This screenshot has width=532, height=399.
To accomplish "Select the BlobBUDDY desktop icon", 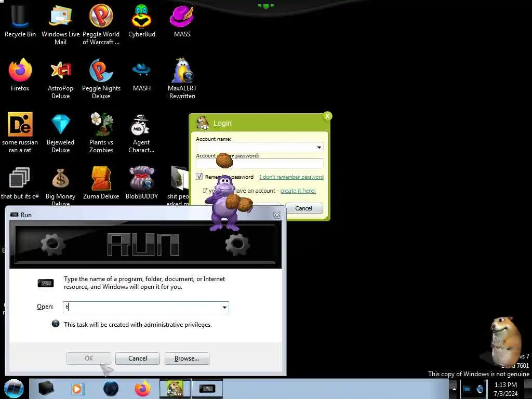I will pos(141,182).
